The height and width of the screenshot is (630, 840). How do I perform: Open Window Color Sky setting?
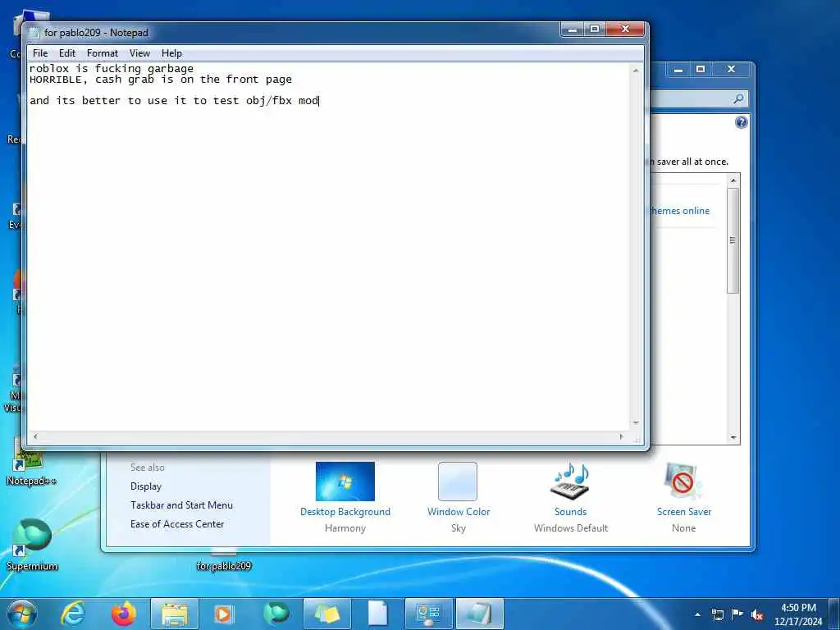coord(458,481)
